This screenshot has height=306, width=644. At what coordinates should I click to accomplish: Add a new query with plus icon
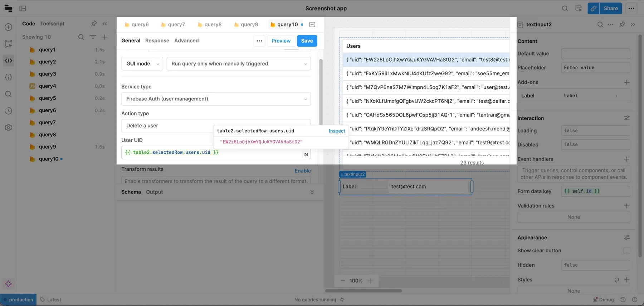[x=104, y=37]
